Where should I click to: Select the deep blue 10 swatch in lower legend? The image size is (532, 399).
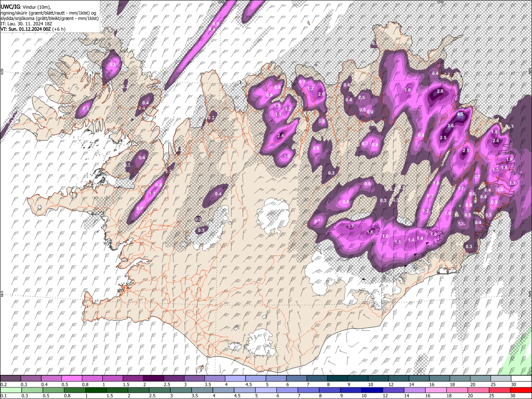point(372,390)
